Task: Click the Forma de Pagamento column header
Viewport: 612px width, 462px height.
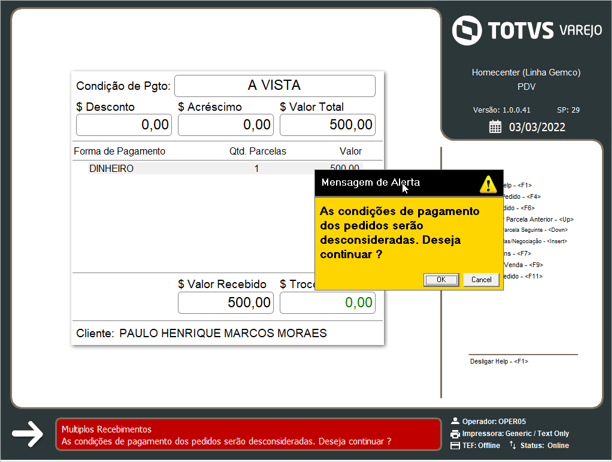Action: (x=119, y=151)
